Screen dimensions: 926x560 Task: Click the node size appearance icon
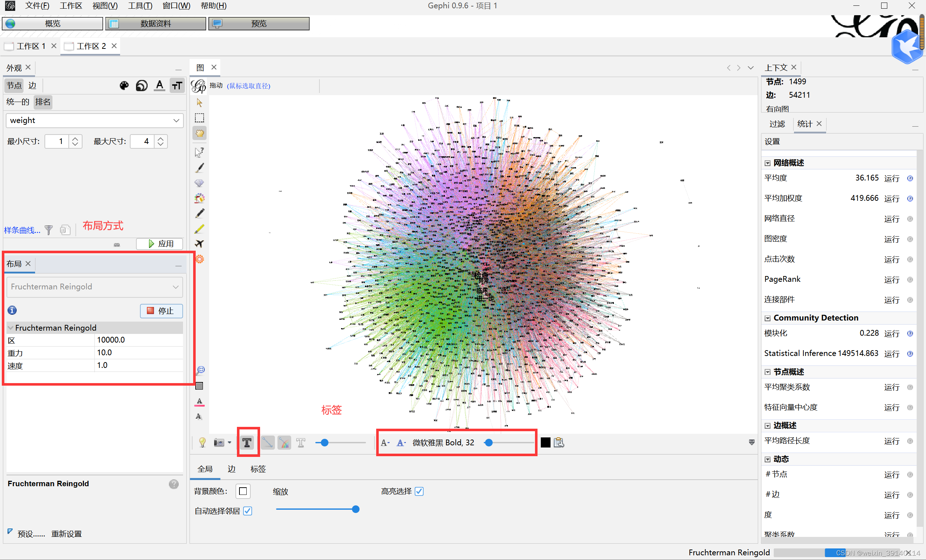coord(142,86)
